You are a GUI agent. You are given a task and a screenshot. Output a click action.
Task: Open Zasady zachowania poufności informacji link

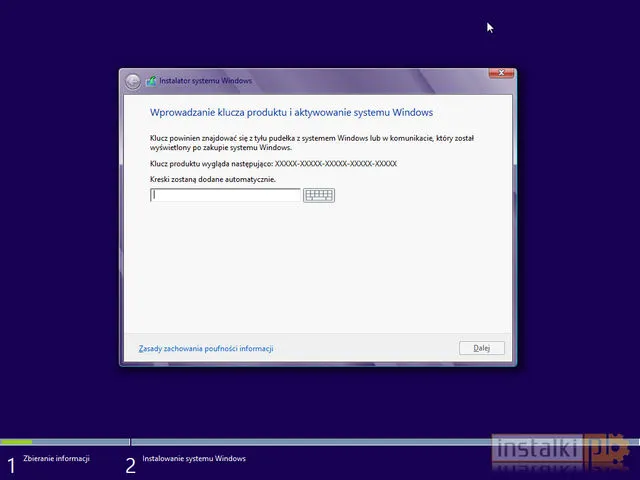point(206,349)
